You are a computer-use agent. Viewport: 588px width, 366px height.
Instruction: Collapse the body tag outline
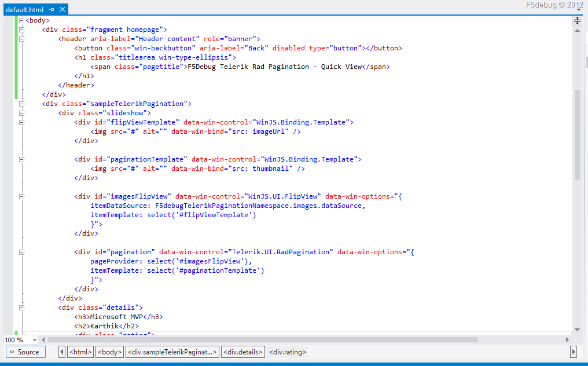click(21, 21)
